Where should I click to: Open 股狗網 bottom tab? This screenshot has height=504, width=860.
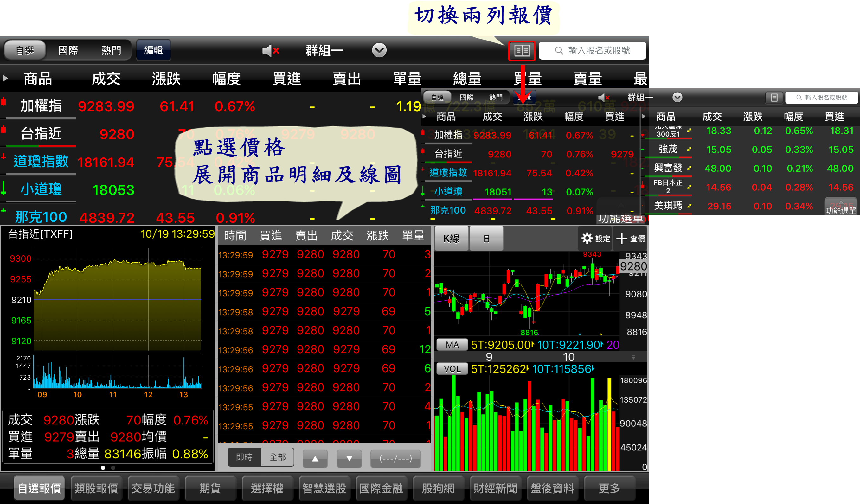coord(438,489)
